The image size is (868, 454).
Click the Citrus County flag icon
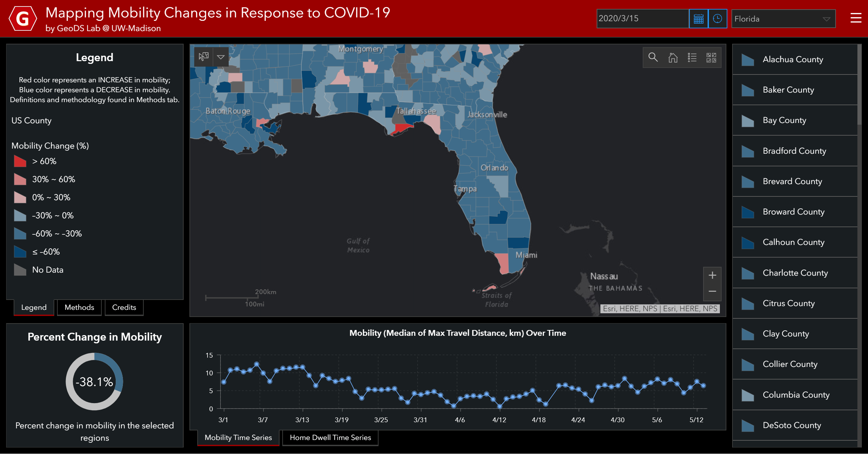[x=748, y=303]
